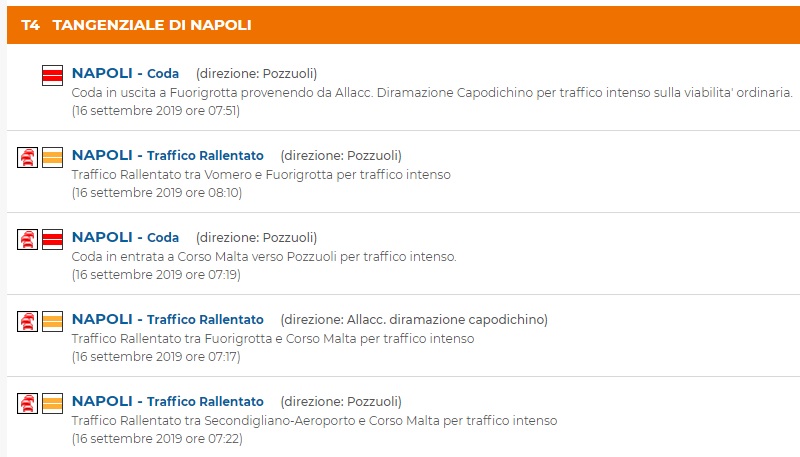Click the car icon on the Vomero slowdown row
The width and height of the screenshot is (800, 457).
pos(28,157)
